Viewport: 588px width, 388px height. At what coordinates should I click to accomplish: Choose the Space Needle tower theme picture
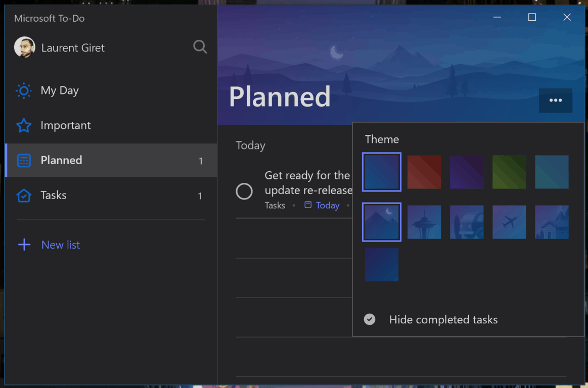424,222
